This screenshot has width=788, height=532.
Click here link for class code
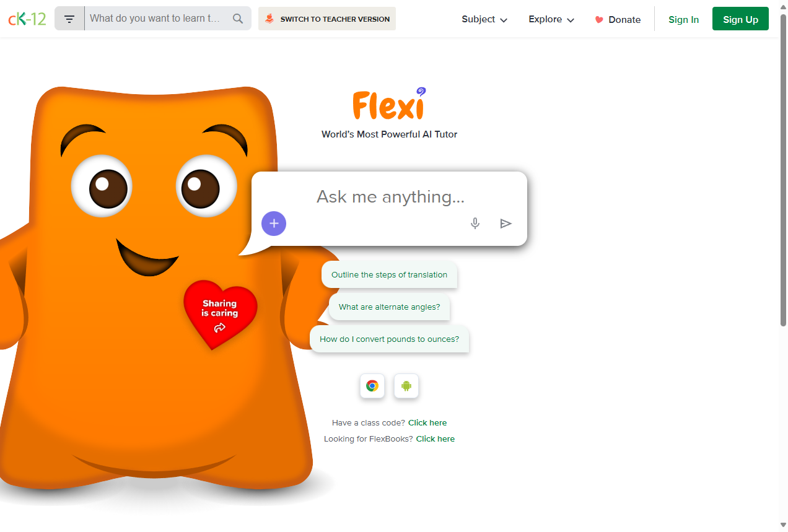(x=427, y=423)
